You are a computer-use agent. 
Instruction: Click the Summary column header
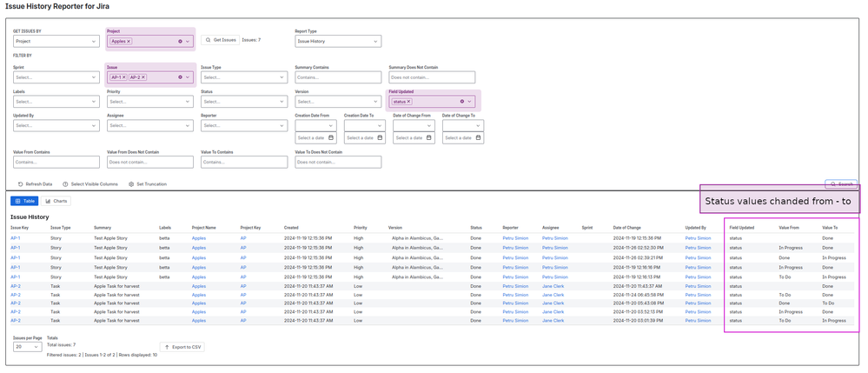(103, 228)
